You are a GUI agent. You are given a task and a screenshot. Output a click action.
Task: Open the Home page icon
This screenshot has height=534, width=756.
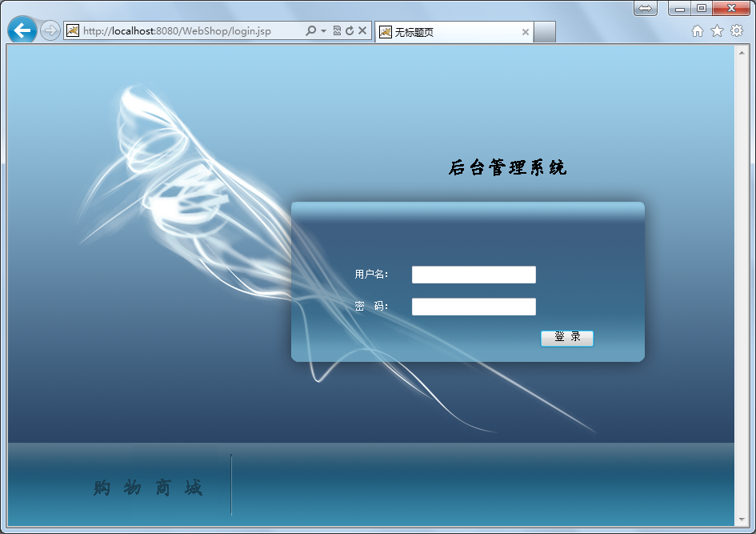click(697, 31)
